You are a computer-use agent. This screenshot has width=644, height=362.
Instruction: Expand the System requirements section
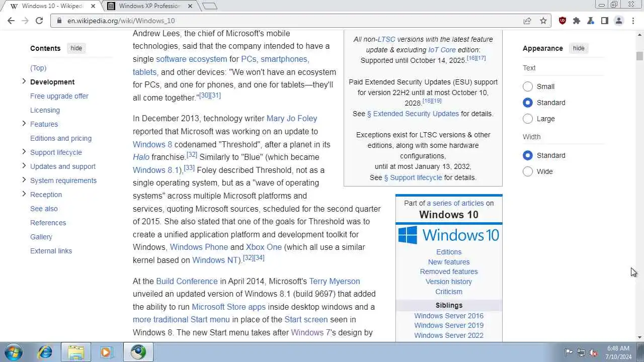point(24,180)
